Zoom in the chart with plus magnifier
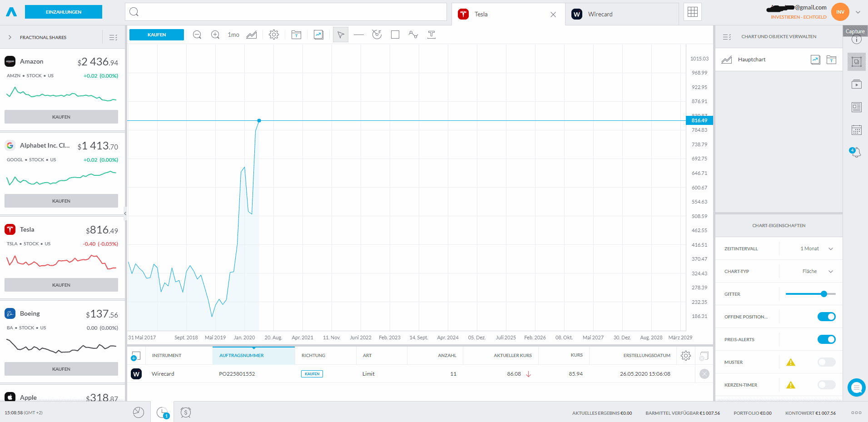Screen dimensions: 868x422 [215, 35]
